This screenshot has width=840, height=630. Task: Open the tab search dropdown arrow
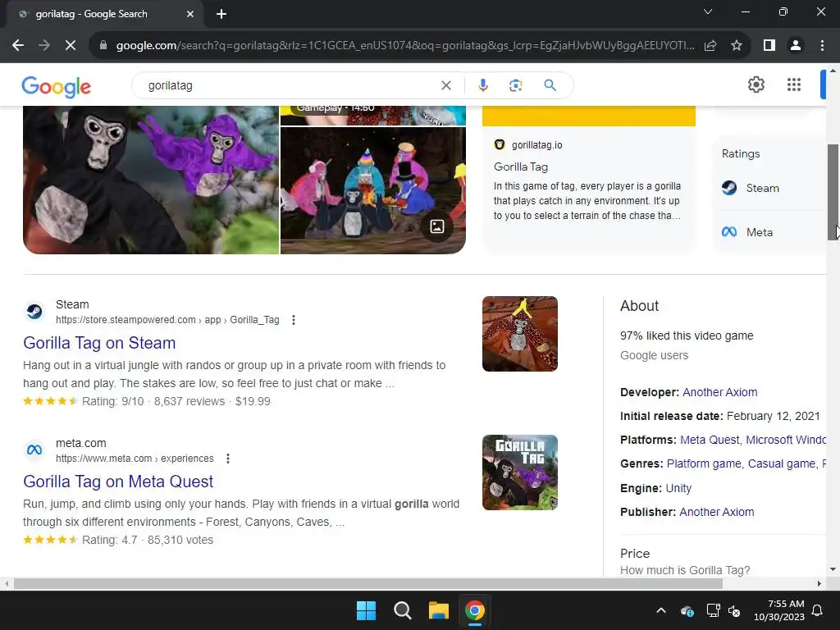708,11
